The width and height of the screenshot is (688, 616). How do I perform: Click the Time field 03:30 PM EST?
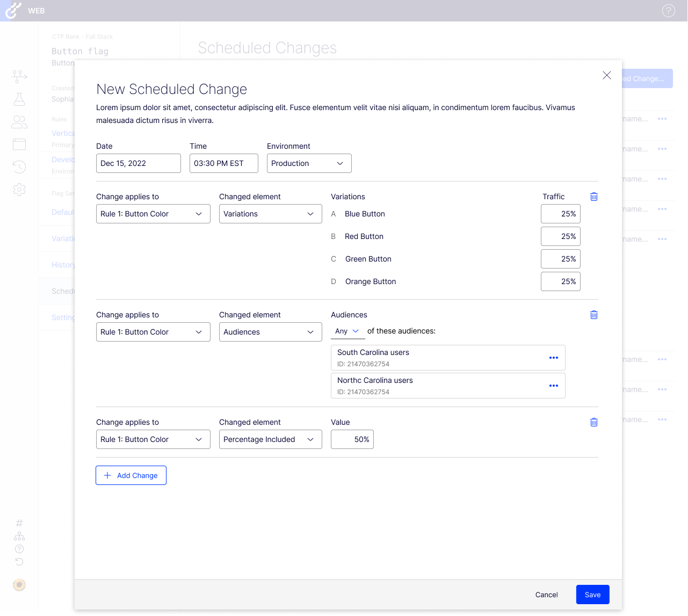(224, 163)
